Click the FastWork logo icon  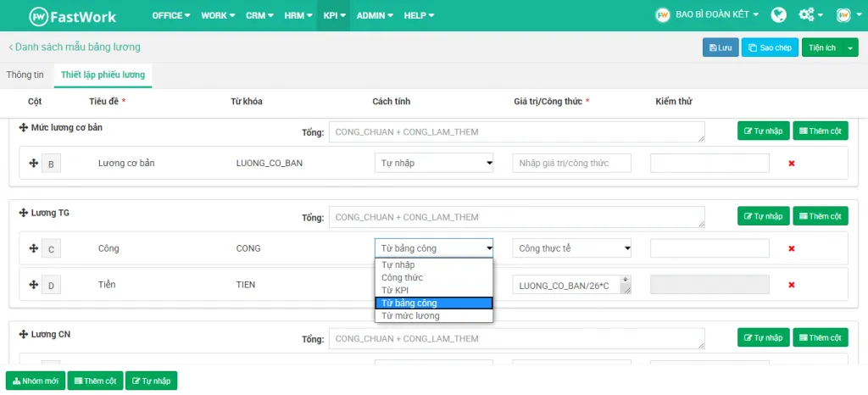click(39, 15)
